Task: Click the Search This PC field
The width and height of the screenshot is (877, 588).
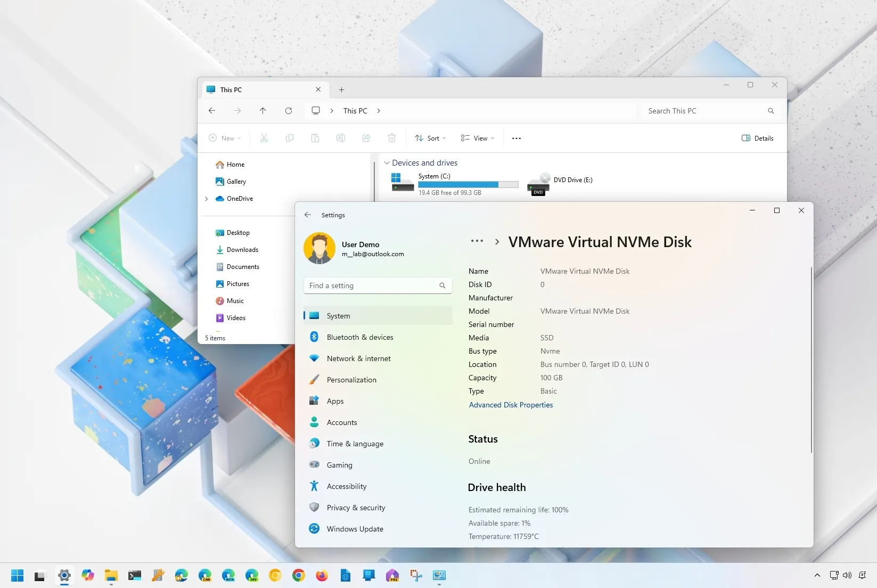Action: point(711,111)
